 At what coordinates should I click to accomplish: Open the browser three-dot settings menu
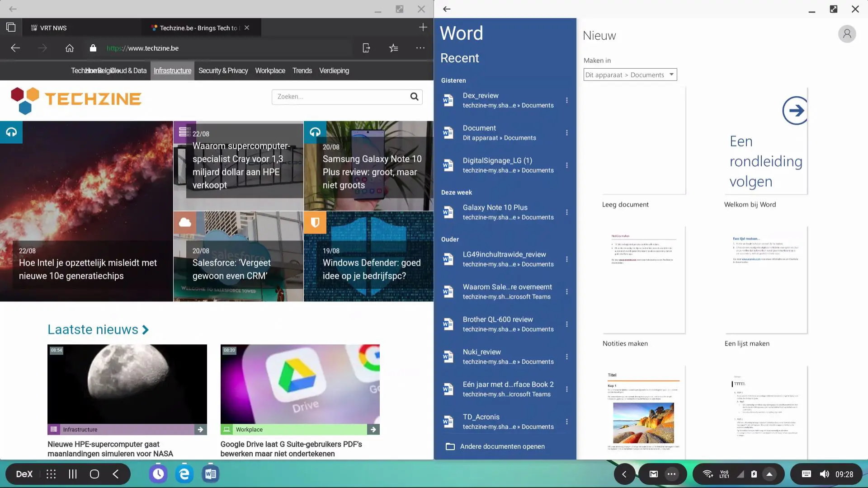tap(420, 48)
